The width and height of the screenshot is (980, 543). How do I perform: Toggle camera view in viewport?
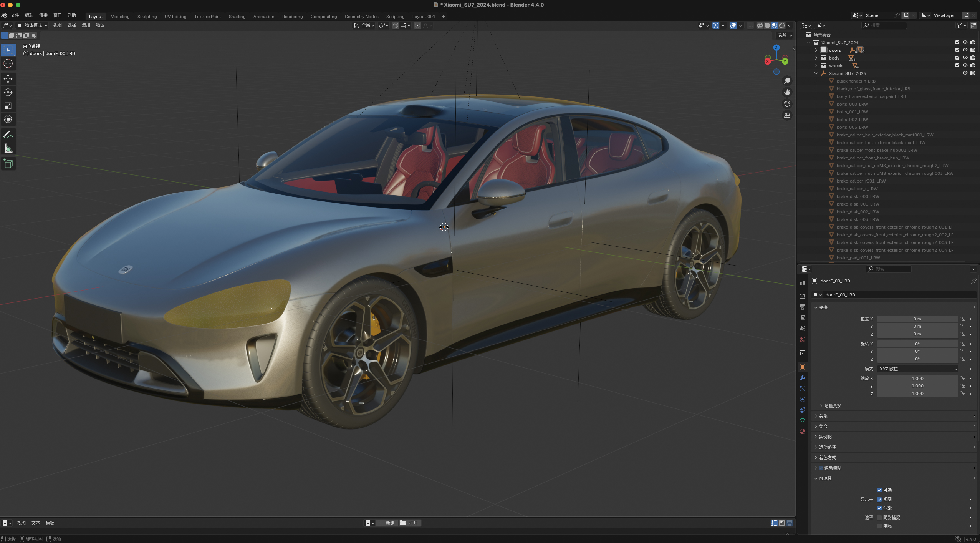(x=787, y=104)
